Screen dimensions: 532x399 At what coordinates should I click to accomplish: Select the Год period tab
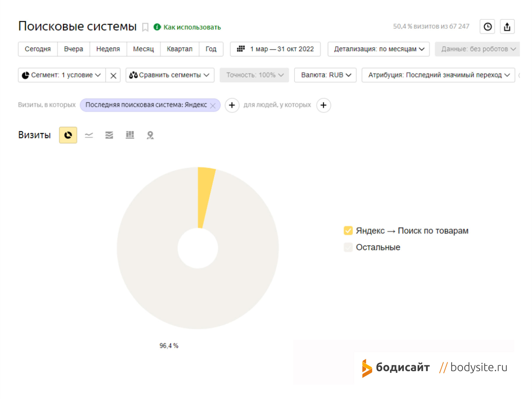tap(211, 49)
